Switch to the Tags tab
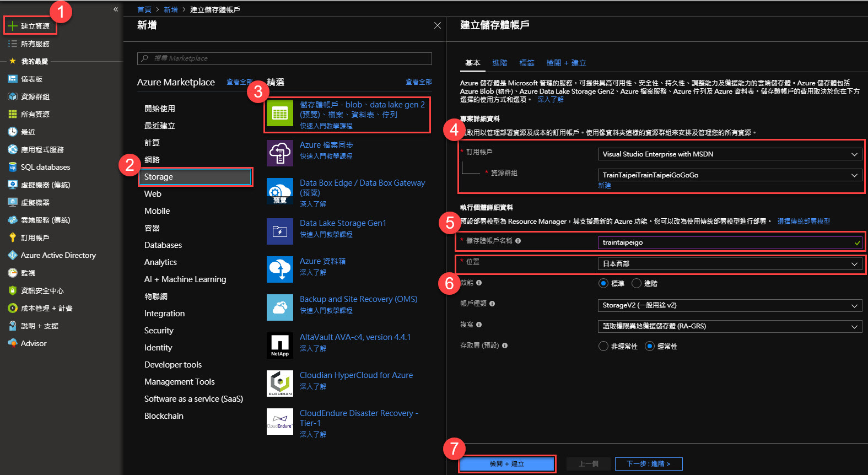The width and height of the screenshot is (868, 475). click(527, 63)
